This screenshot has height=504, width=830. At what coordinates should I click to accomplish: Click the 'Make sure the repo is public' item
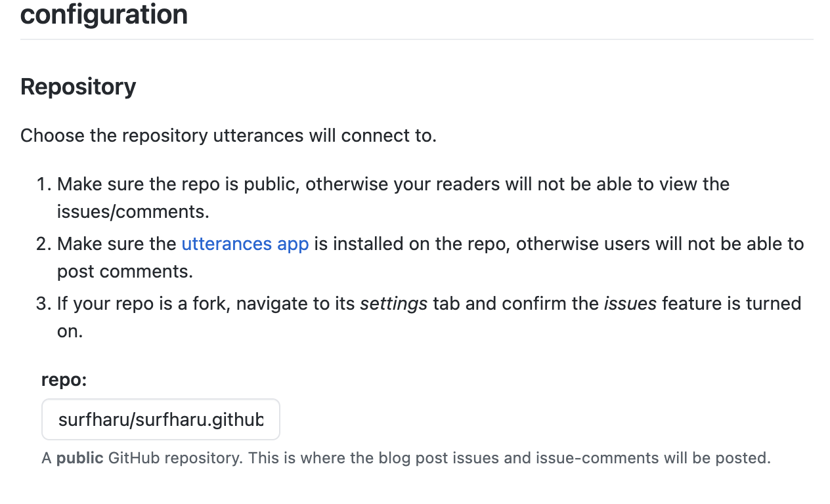(x=393, y=184)
